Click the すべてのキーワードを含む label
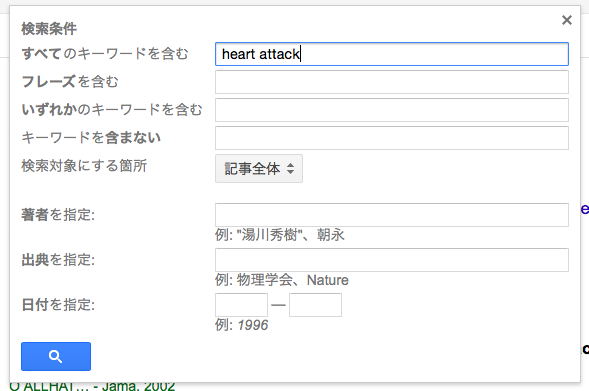589x391 pixels. pos(105,54)
